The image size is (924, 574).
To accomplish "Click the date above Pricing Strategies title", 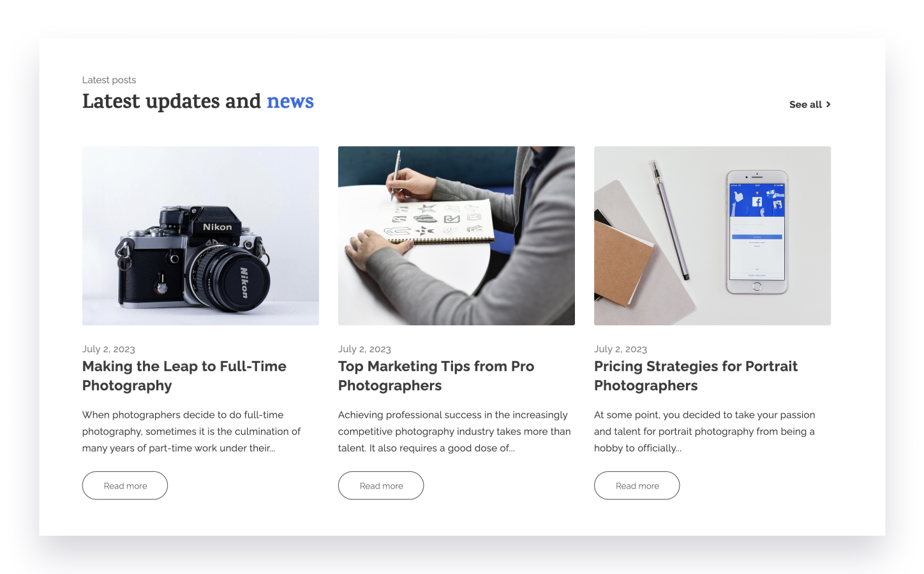I will point(620,349).
